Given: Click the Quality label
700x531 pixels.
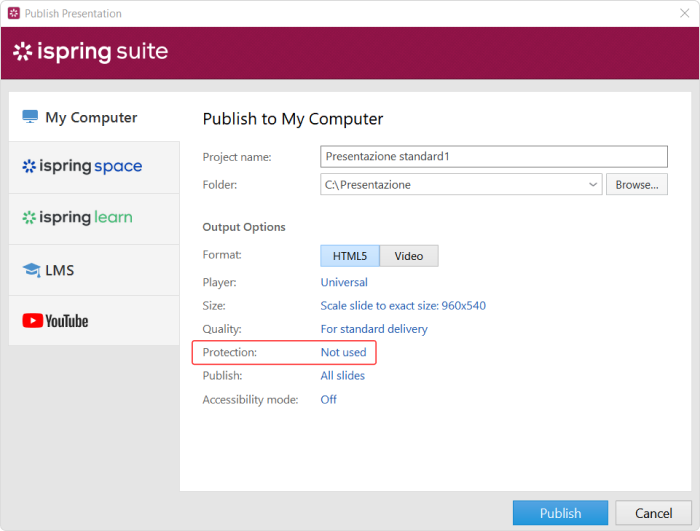Looking at the screenshot, I should pyautogui.click(x=222, y=329).
